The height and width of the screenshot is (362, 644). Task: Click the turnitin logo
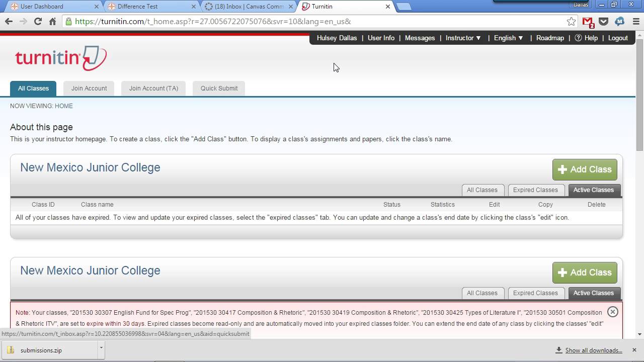point(60,58)
